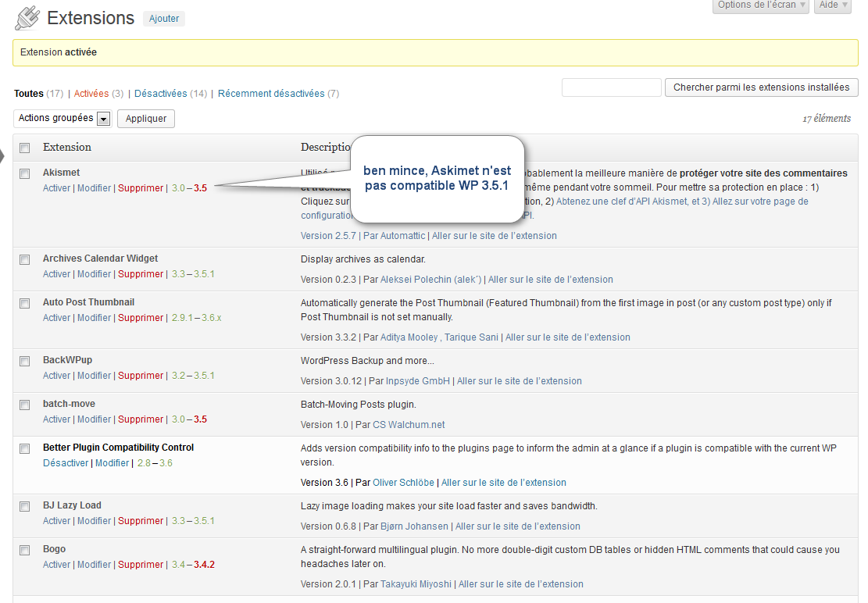Screen dimensions: 868x603
Task: Activate the batch-move plugin
Action: pyautogui.click(x=57, y=419)
